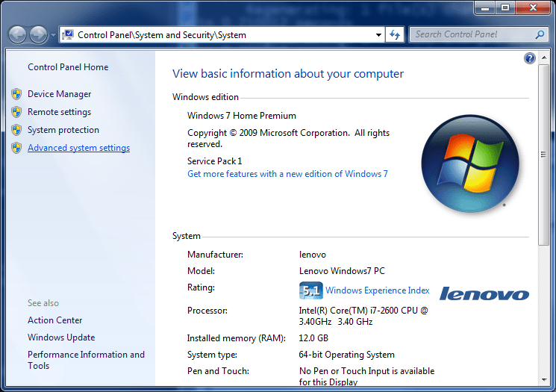
Task: Open Remote settings link
Action: click(x=59, y=112)
